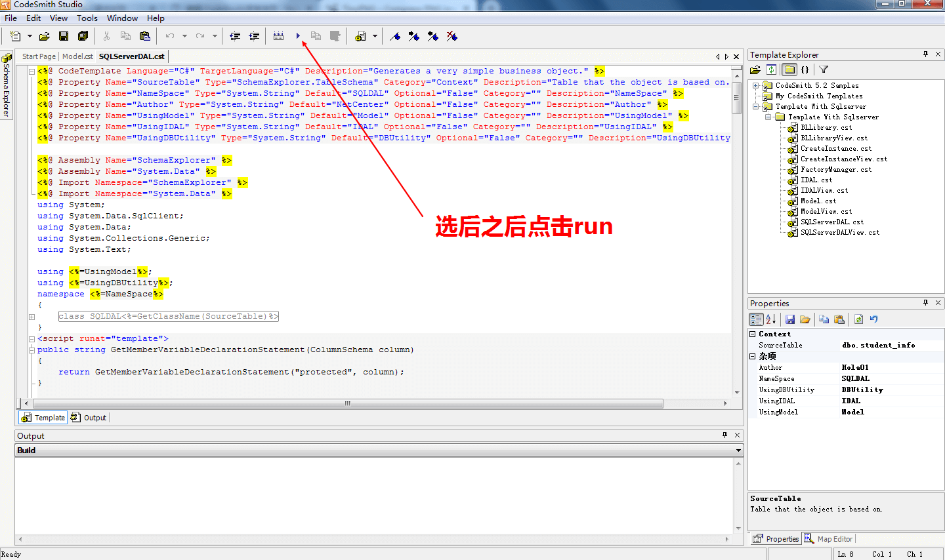This screenshot has width=945, height=560.
Task: Collapse the nested Template With Sqlserver folder
Action: pyautogui.click(x=768, y=117)
